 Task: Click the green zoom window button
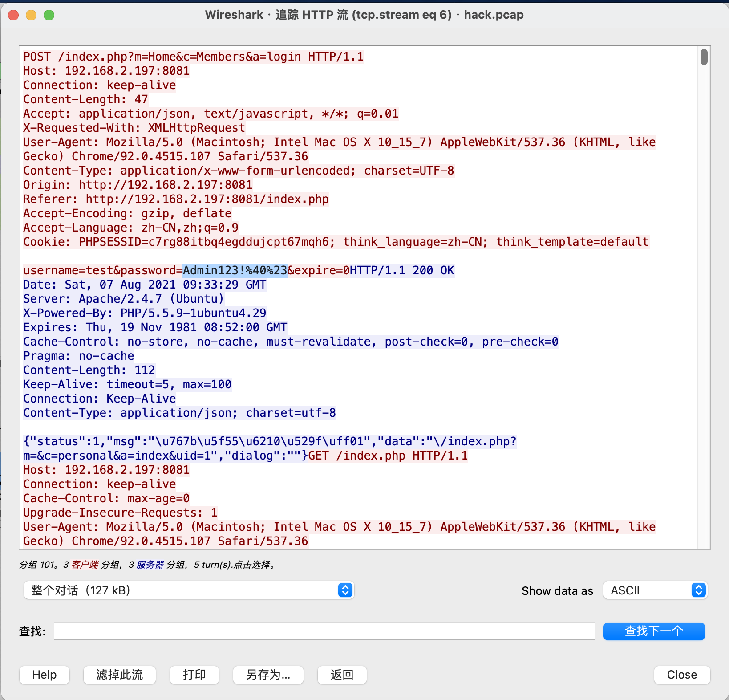click(x=49, y=15)
